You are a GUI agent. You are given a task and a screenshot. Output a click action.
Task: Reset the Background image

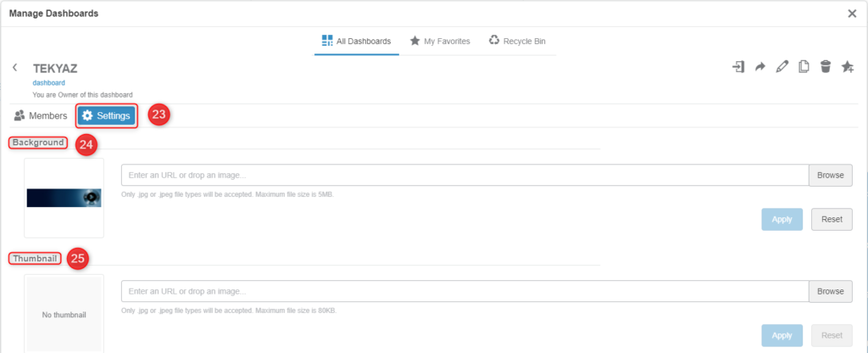(832, 220)
